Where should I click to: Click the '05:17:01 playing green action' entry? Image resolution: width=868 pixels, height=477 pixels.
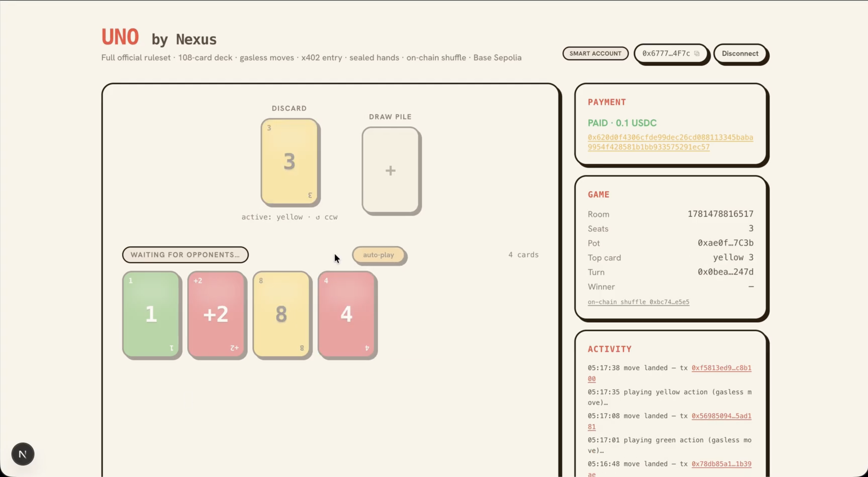pos(670,445)
